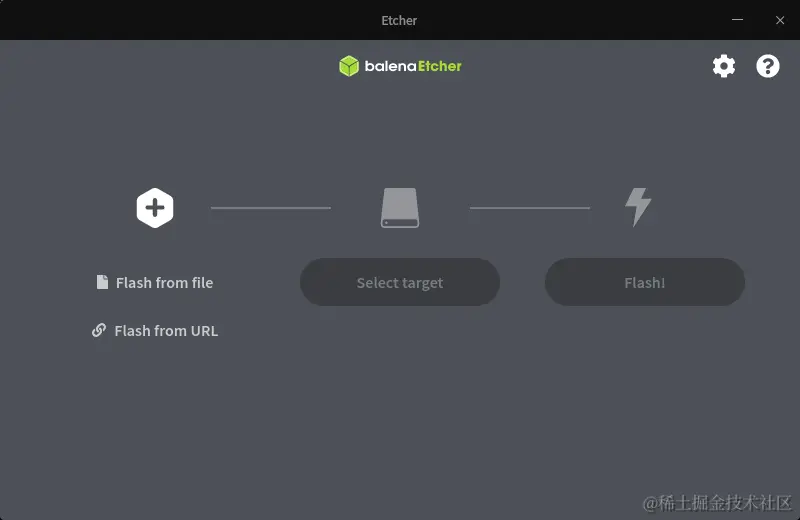This screenshot has width=800, height=520.
Task: Minimize the Etcher window
Action: click(x=737, y=20)
